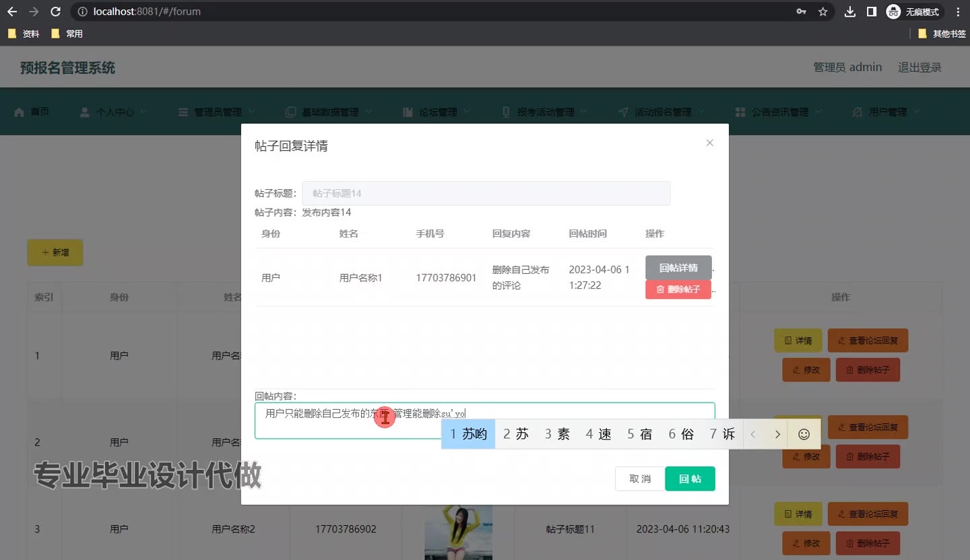
Task: Click 查看论坛回复 button for row 1
Action: pyautogui.click(x=868, y=341)
